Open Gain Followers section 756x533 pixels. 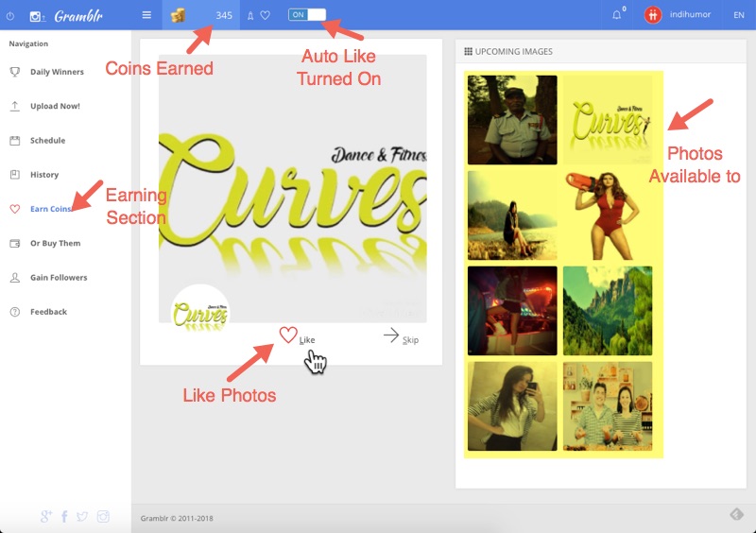coord(59,277)
